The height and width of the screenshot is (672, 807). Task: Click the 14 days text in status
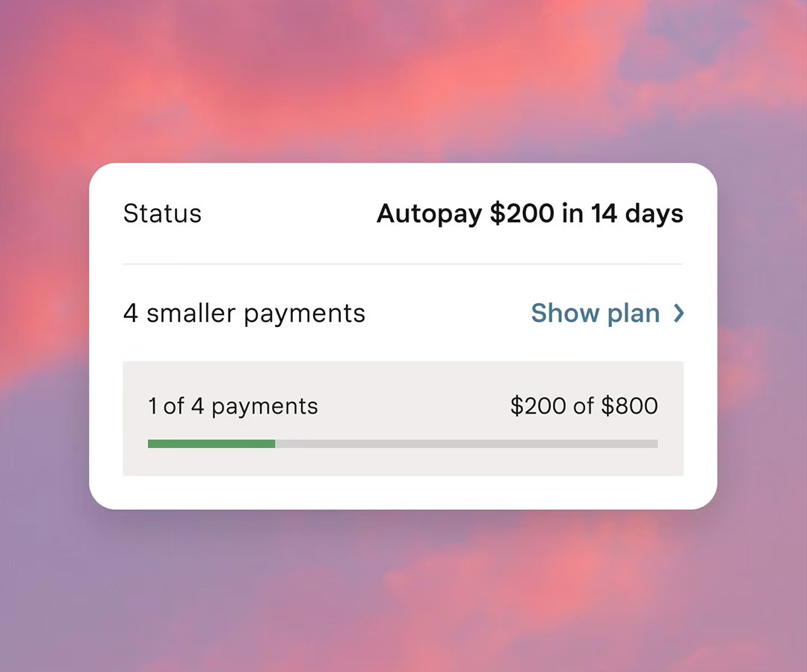coord(637,214)
